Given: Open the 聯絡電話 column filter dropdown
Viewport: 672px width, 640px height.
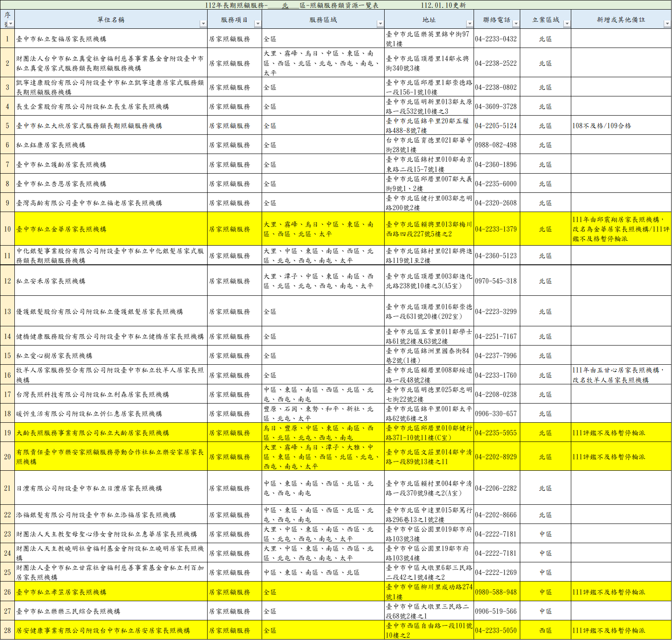Looking at the screenshot, I should [516, 24].
